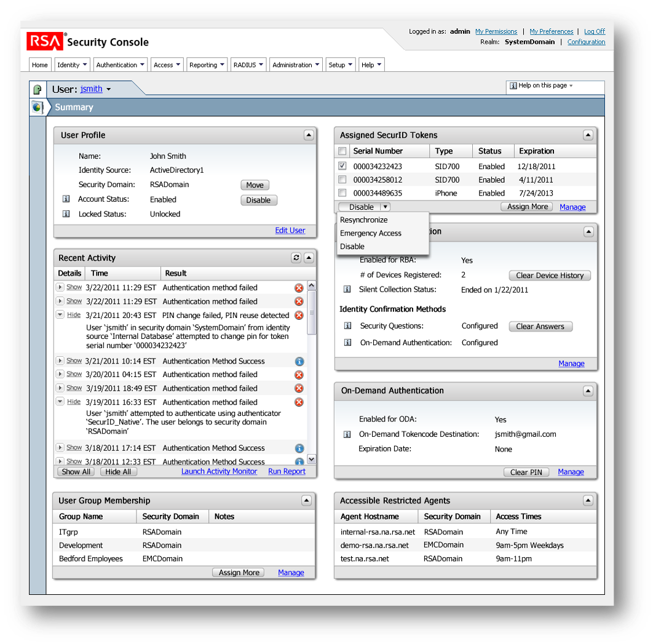Open My Preferences link
This screenshot has height=644, width=653.
click(x=552, y=31)
